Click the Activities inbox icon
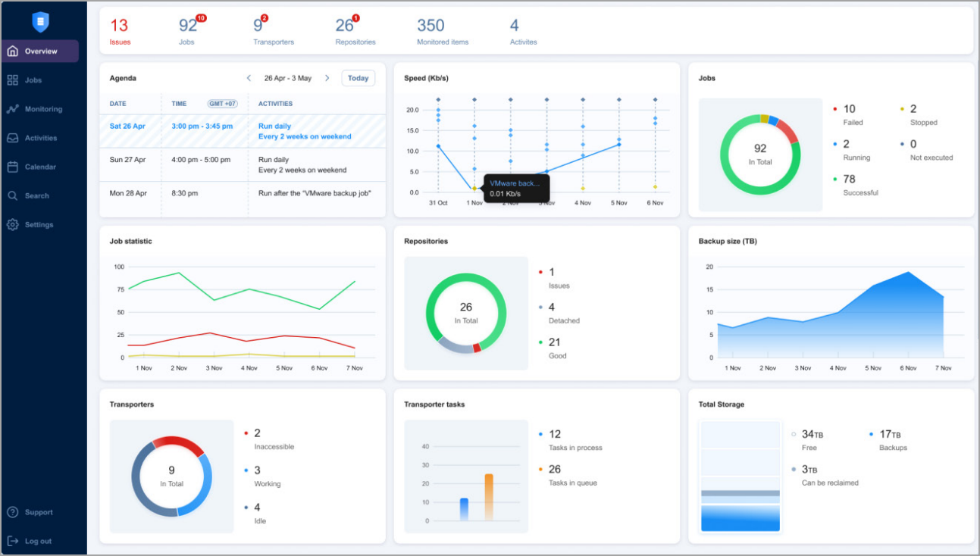The image size is (980, 556). click(x=13, y=138)
